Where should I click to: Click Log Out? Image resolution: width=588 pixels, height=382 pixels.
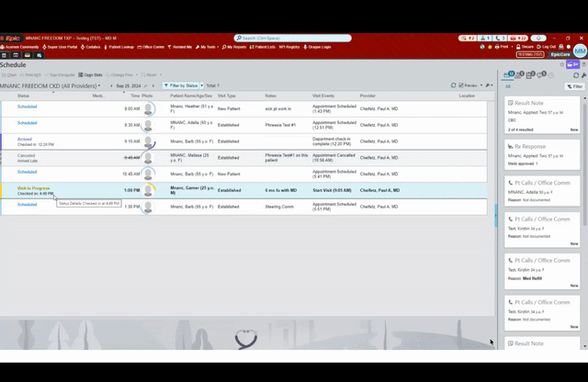point(546,47)
